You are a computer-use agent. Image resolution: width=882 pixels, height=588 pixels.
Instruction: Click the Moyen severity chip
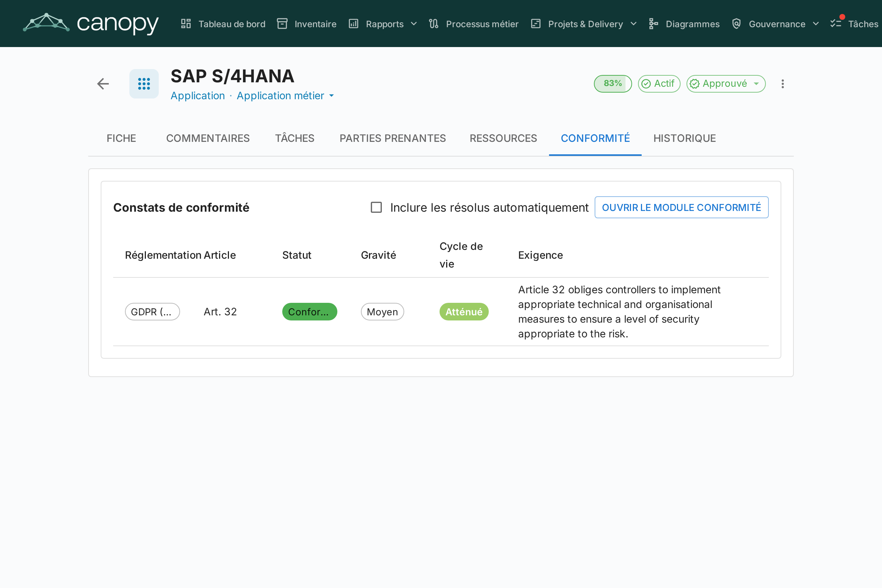pos(382,312)
